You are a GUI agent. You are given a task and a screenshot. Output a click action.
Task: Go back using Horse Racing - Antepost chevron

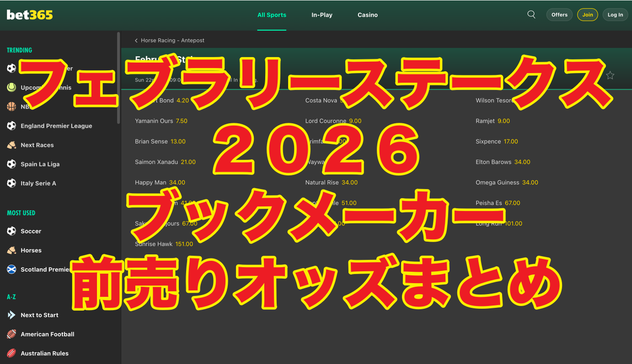[x=136, y=41]
